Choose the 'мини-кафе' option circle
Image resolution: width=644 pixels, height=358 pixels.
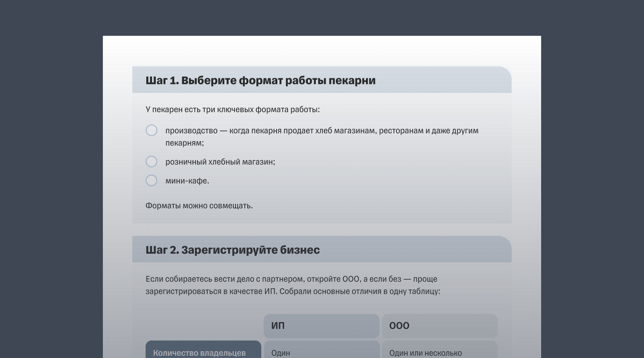pyautogui.click(x=151, y=180)
